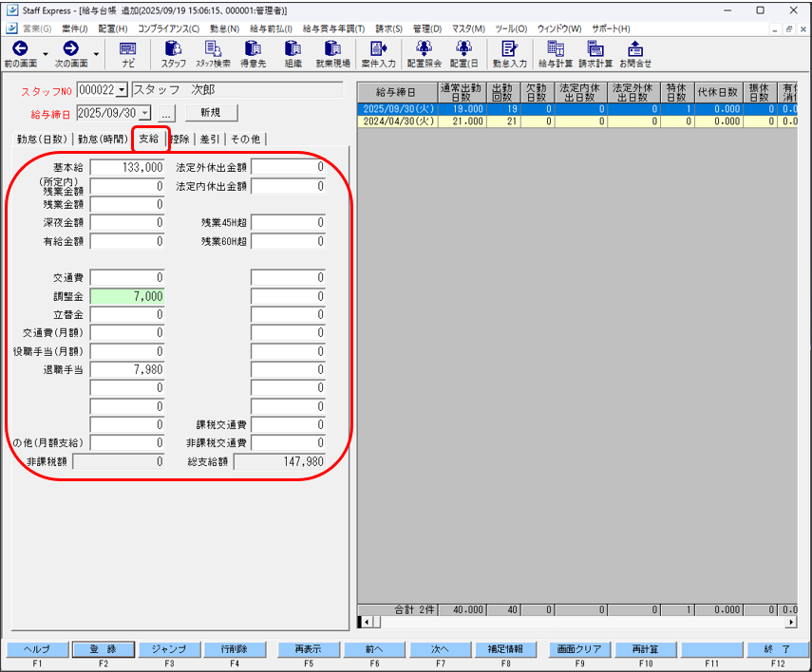Click the ナビ toolbar icon
The width and height of the screenshot is (812, 672).
[x=127, y=54]
